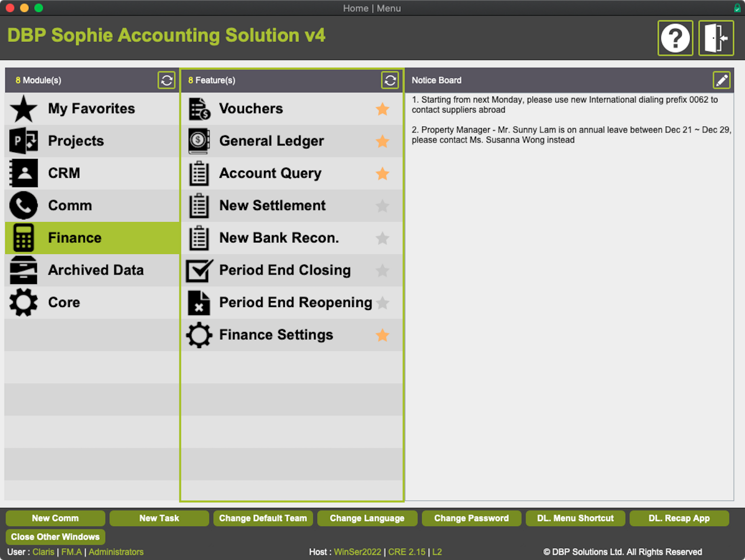Click the New Task button
This screenshot has width=745, height=560.
coord(159,518)
